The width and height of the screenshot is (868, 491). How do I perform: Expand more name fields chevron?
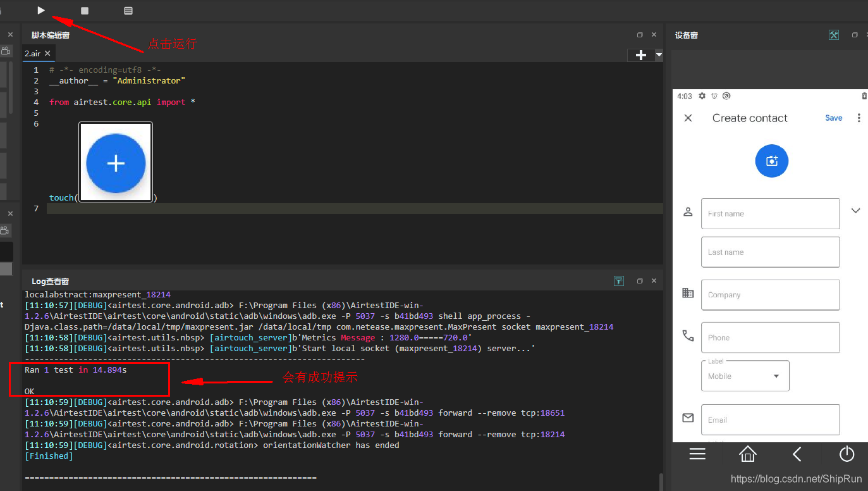coord(855,211)
